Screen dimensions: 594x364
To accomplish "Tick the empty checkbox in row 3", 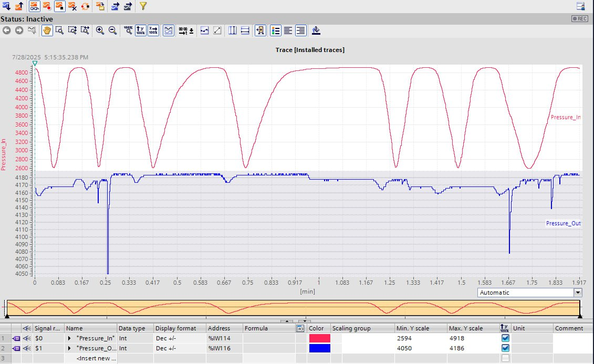I will click(505, 358).
